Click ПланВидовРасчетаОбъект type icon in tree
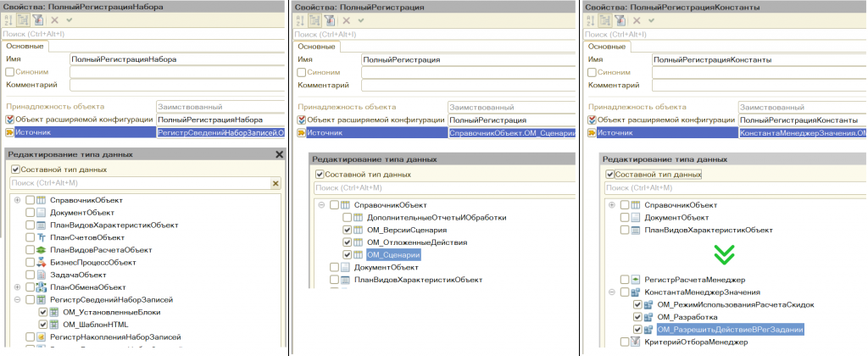 pos(42,250)
